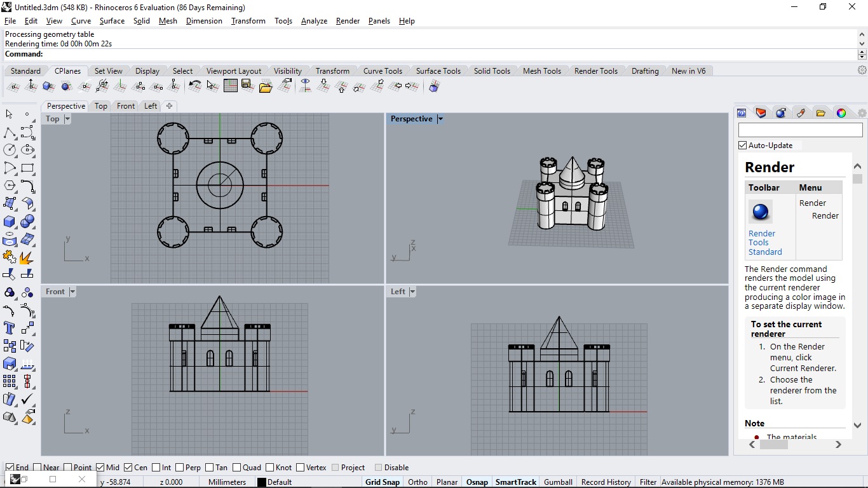This screenshot has width=868, height=488.
Task: Uncheck the Auto-Update checkbox
Action: 743,146
